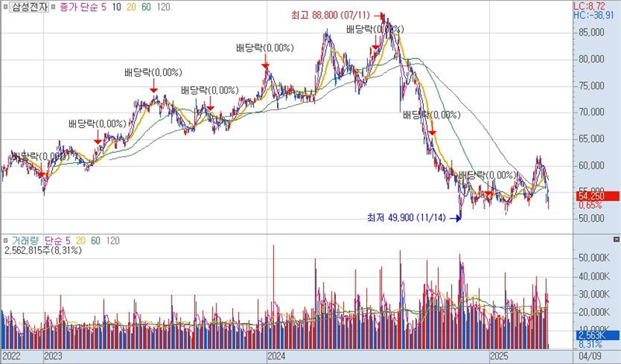Select the 2023 label on the time axis

pyautogui.click(x=53, y=356)
